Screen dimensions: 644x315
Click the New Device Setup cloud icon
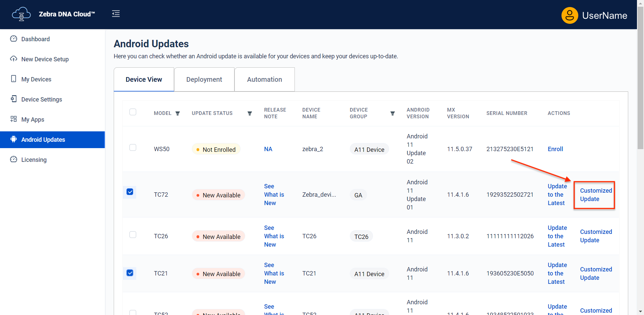tap(13, 59)
